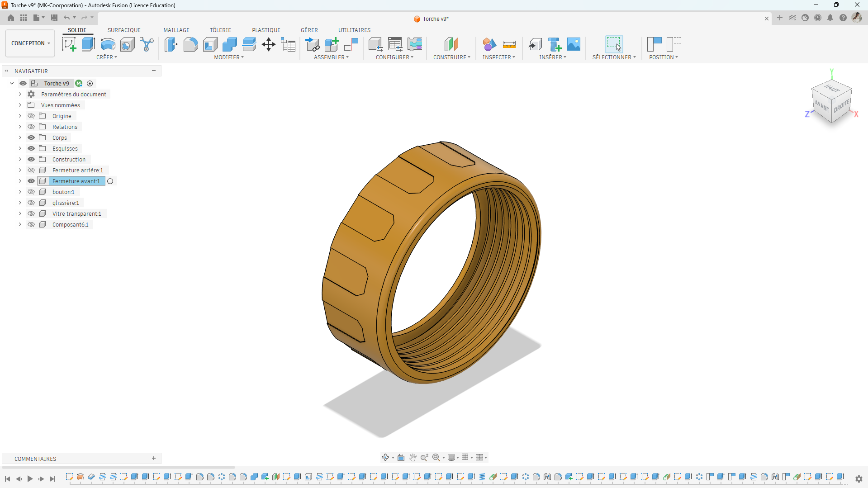The width and height of the screenshot is (868, 488).
Task: Select the Create Sketch tool
Action: [x=69, y=44]
